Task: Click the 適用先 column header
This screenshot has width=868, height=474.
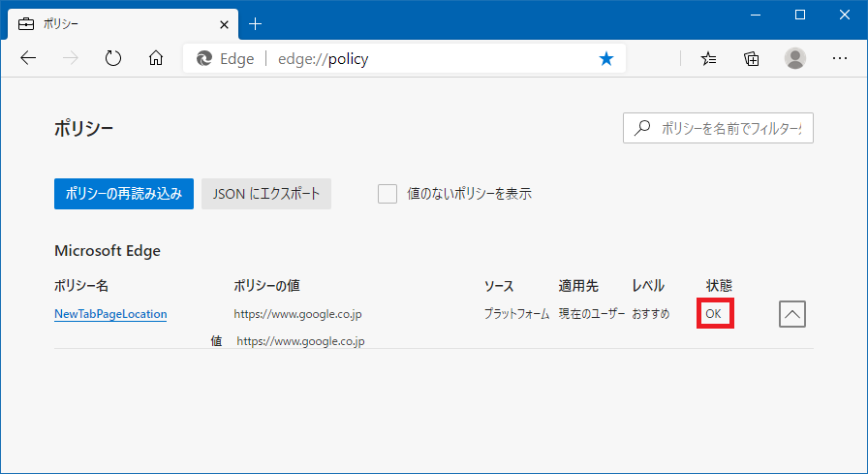Action: [x=578, y=286]
